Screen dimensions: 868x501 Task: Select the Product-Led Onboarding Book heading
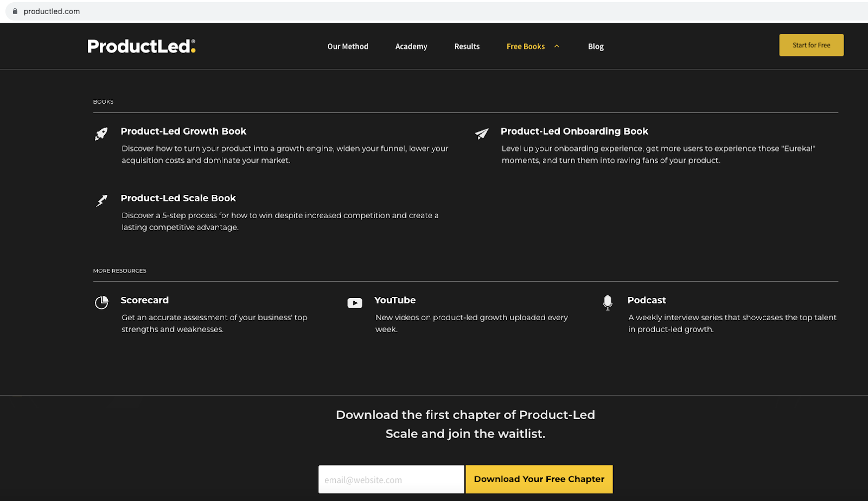[574, 131]
